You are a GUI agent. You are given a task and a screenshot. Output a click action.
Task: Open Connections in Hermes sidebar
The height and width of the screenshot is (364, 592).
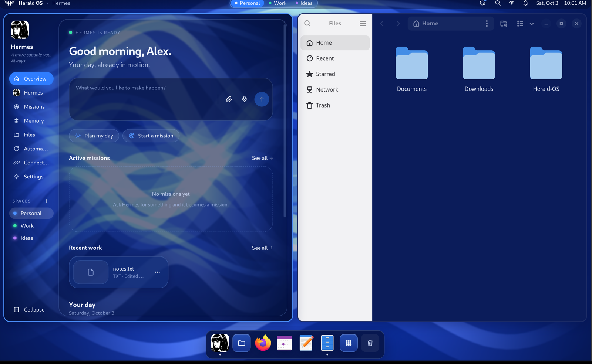[x=31, y=163]
